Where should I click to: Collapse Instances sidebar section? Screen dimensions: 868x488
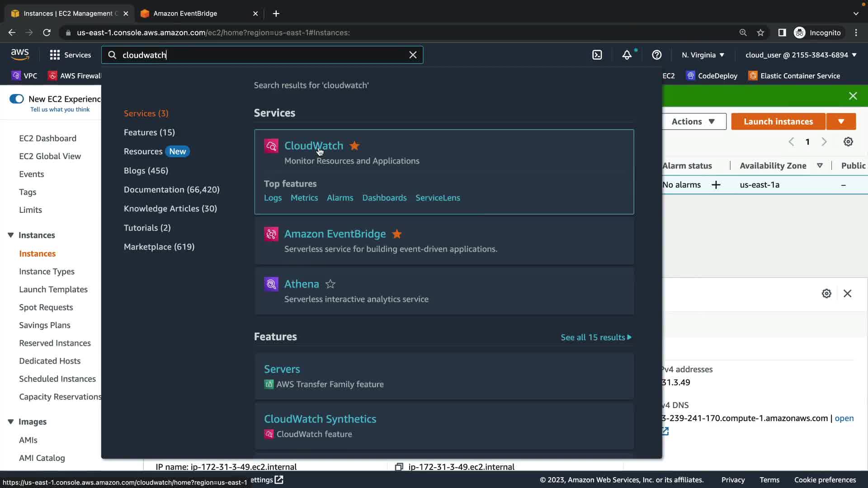11,235
